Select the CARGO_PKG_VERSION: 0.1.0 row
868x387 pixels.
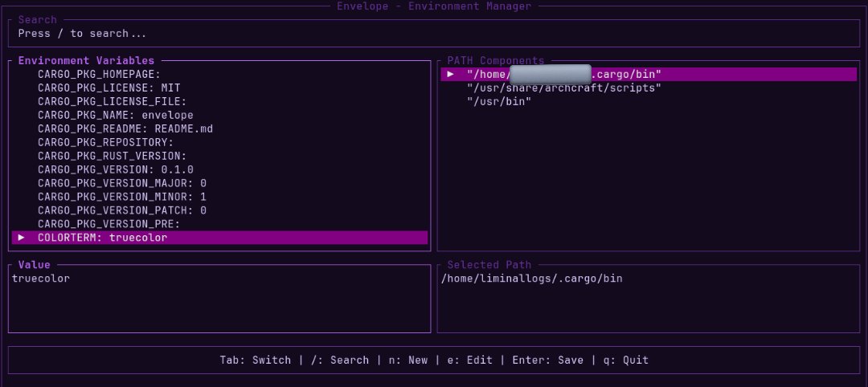pyautogui.click(x=219, y=169)
